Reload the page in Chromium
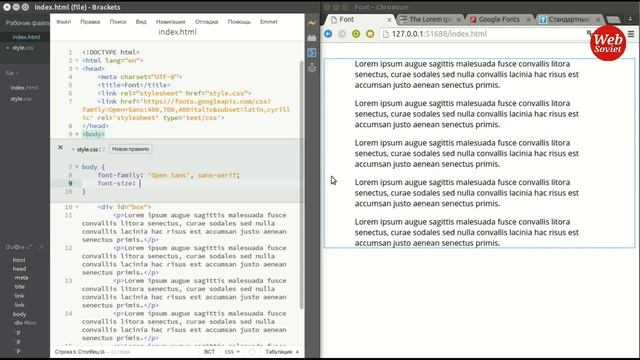Image resolution: width=640 pixels, height=360 pixels. tap(356, 34)
